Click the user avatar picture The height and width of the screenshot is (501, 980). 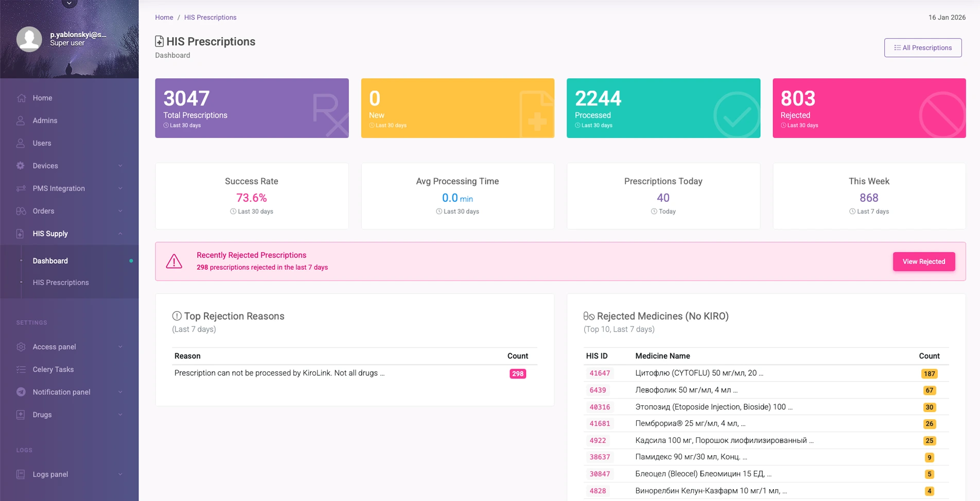pyautogui.click(x=29, y=39)
